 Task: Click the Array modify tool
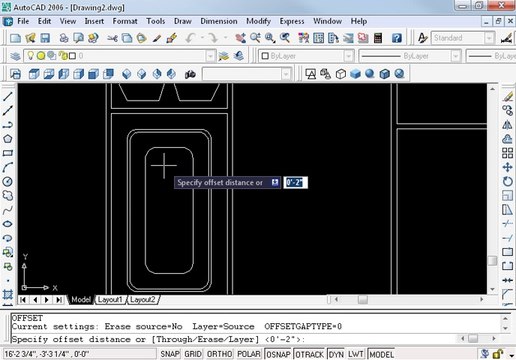507,153
